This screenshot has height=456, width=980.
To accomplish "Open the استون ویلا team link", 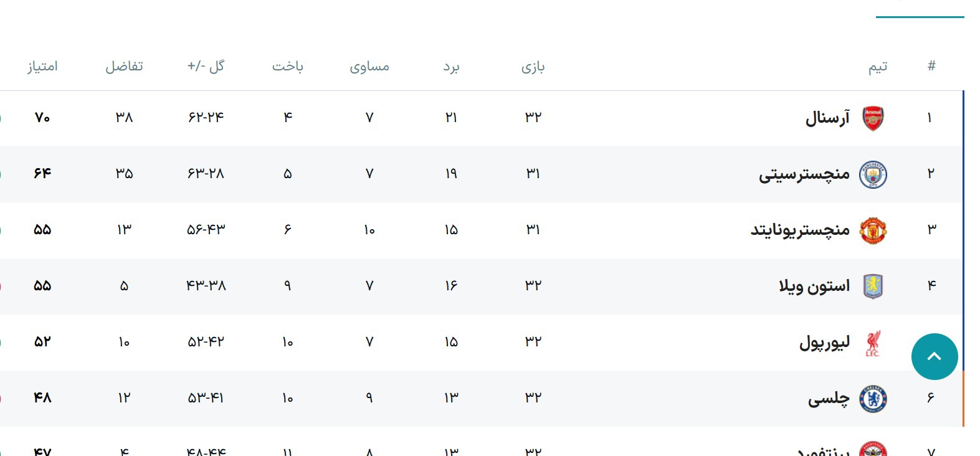I will coord(814,286).
